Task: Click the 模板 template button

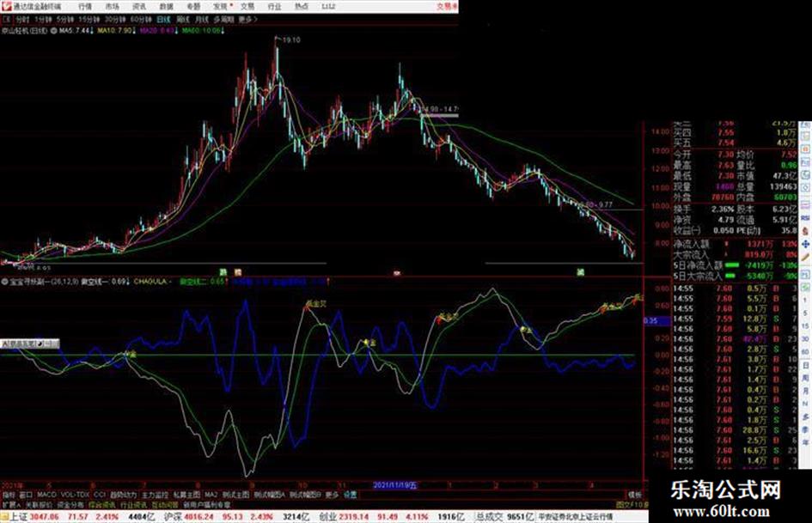Action: [634, 495]
